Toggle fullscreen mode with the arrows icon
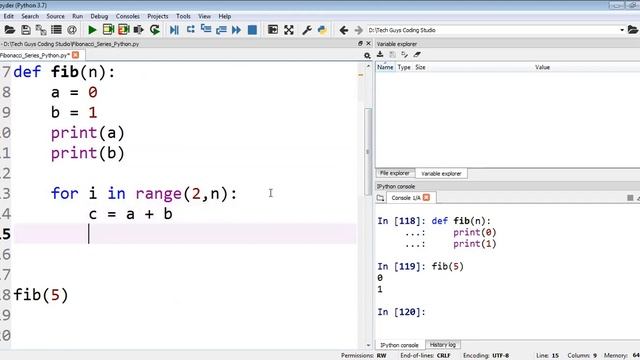 pyautogui.click(x=289, y=30)
